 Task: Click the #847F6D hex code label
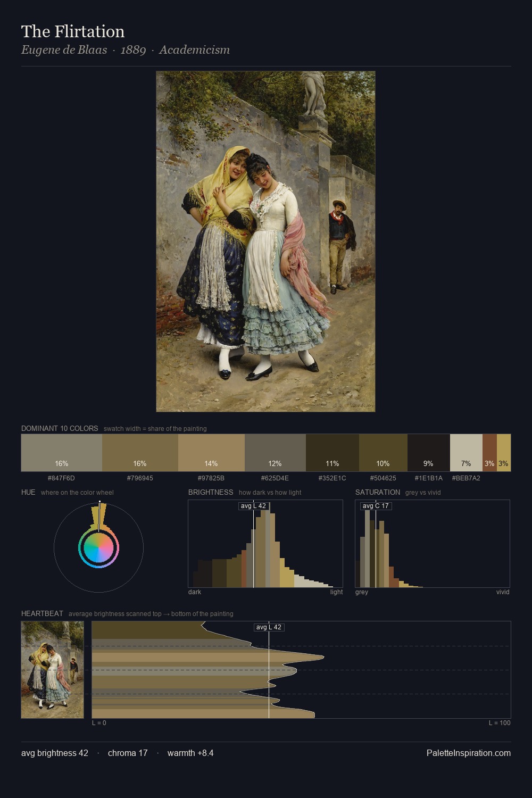pos(61,478)
